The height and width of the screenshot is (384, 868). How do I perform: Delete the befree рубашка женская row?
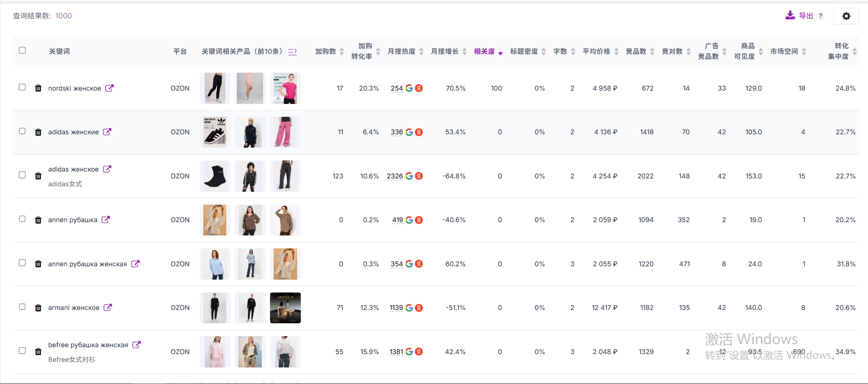click(38, 352)
